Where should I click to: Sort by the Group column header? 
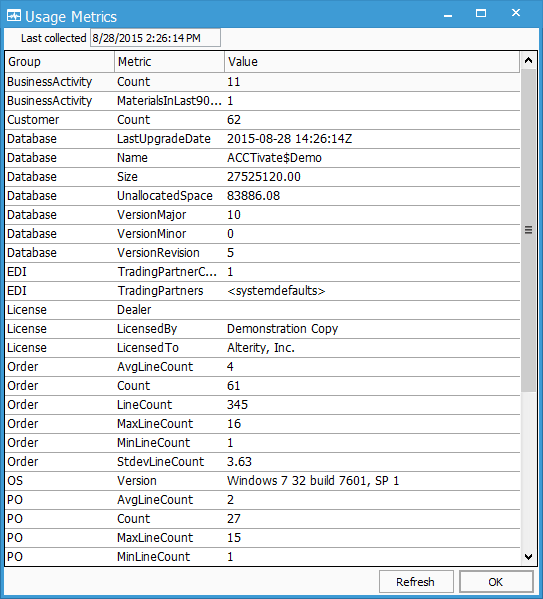[x=60, y=62]
